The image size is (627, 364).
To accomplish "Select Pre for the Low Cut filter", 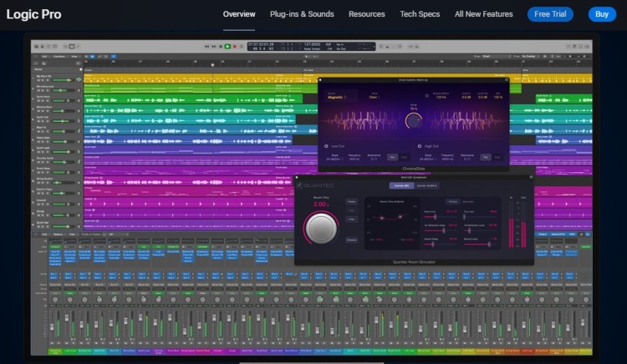I will pos(393,157).
